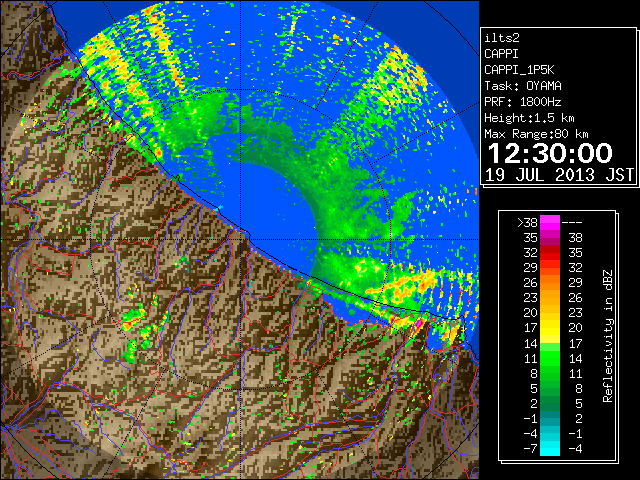Pick the yellow 17–20 dBZ swatch
640x480 pixels.
pyautogui.click(x=550, y=328)
